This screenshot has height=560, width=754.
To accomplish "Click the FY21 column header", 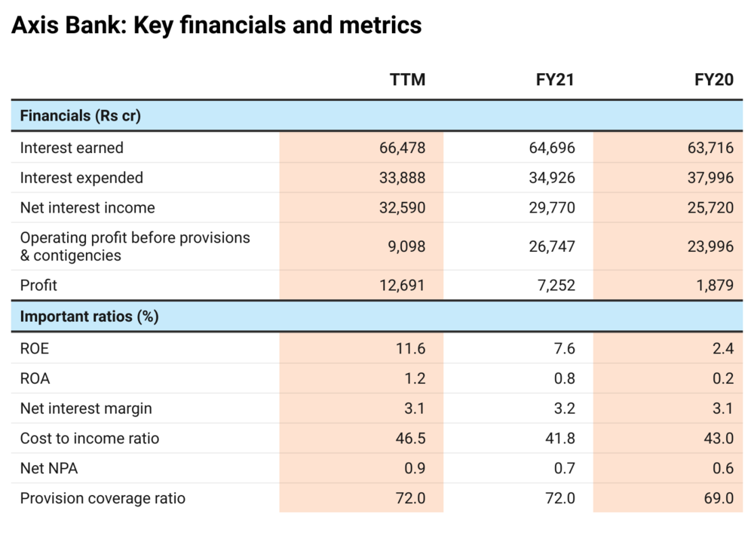I will (555, 80).
